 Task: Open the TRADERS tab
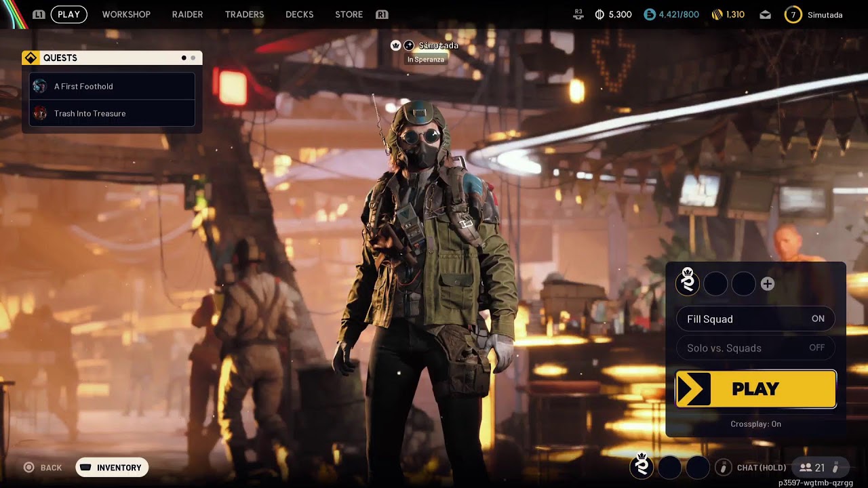click(x=244, y=14)
